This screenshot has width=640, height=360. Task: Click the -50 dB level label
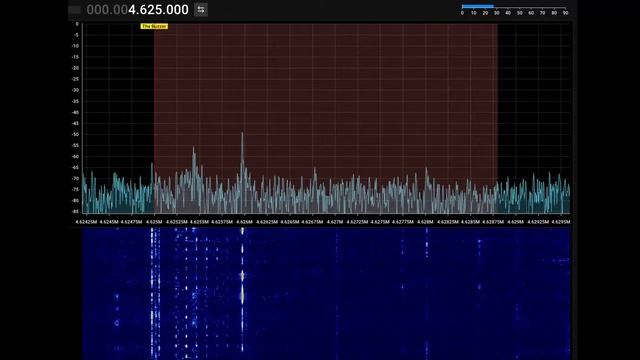coord(76,135)
